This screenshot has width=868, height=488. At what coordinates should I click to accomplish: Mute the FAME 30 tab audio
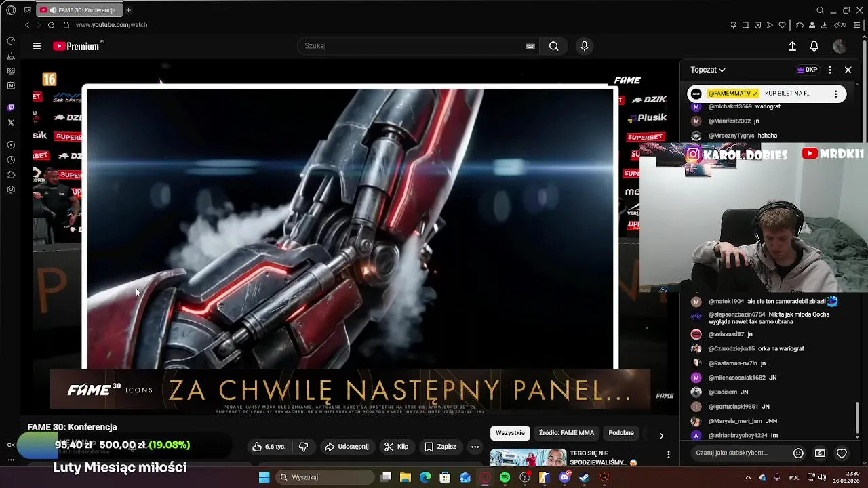pyautogui.click(x=53, y=10)
